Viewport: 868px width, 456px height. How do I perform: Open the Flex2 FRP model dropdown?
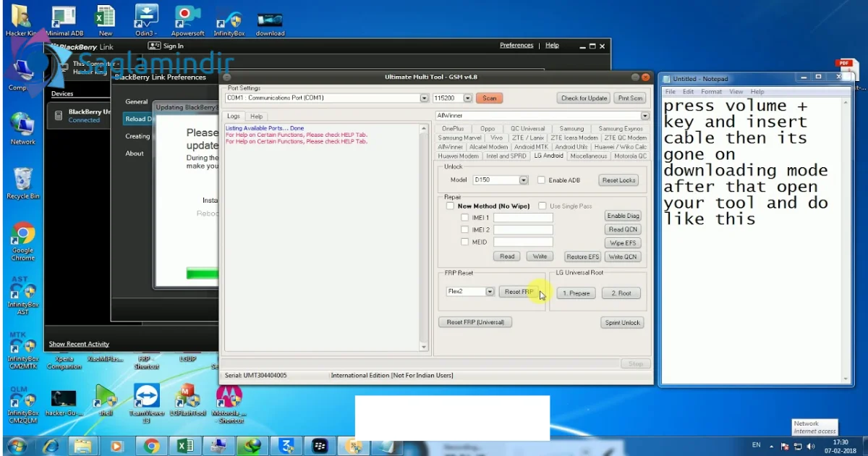coord(490,292)
